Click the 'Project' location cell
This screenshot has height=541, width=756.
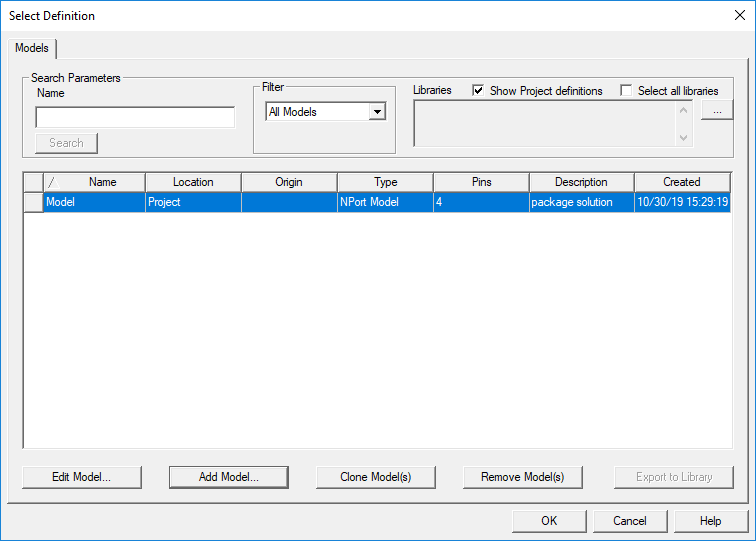click(193, 202)
